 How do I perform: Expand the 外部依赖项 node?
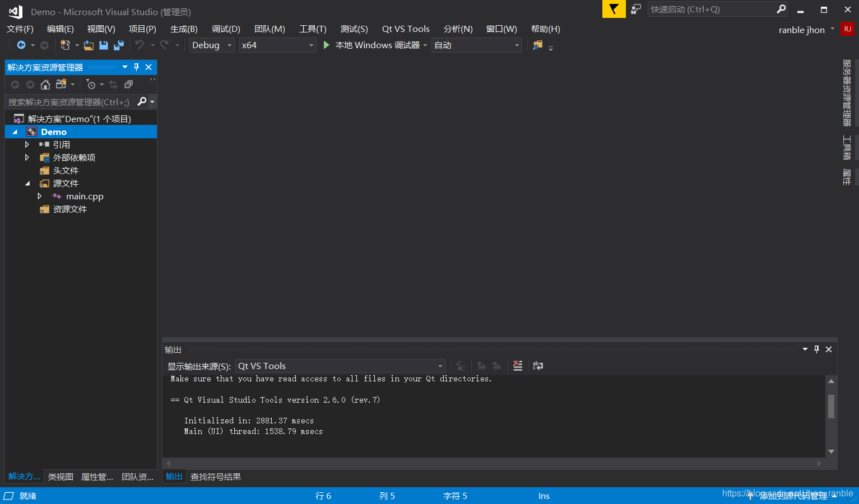pyautogui.click(x=27, y=157)
